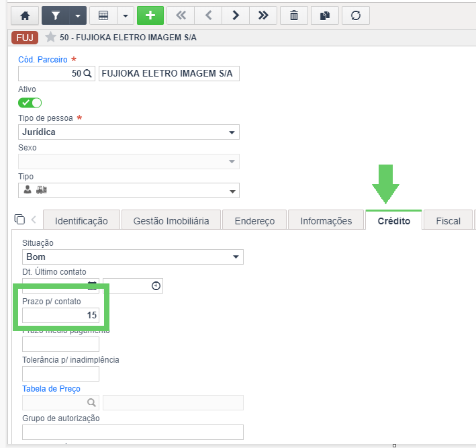Image resolution: width=476 pixels, height=448 pixels.
Task: Switch to Fiscal tab
Action: coord(448,221)
